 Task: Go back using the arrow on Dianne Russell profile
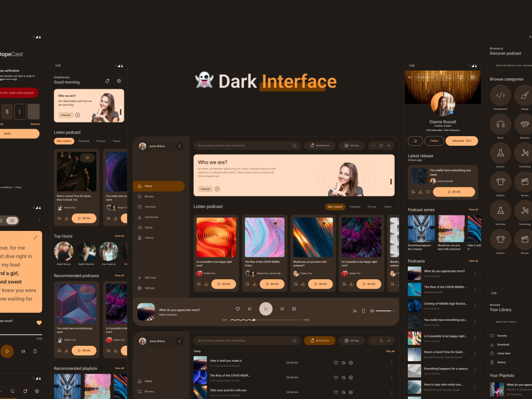[410, 77]
